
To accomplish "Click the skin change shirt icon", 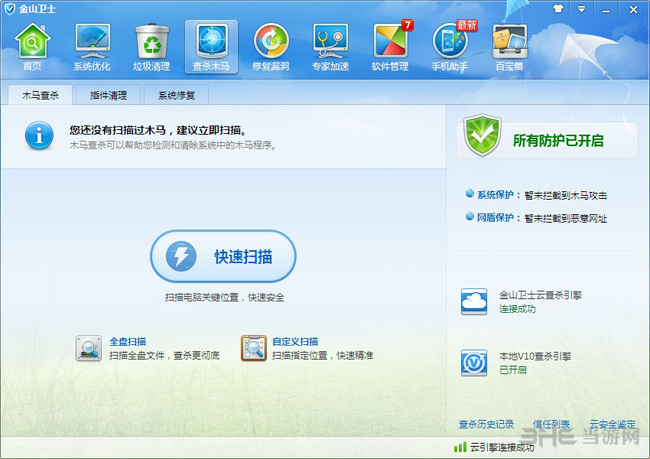I will 560,7.
